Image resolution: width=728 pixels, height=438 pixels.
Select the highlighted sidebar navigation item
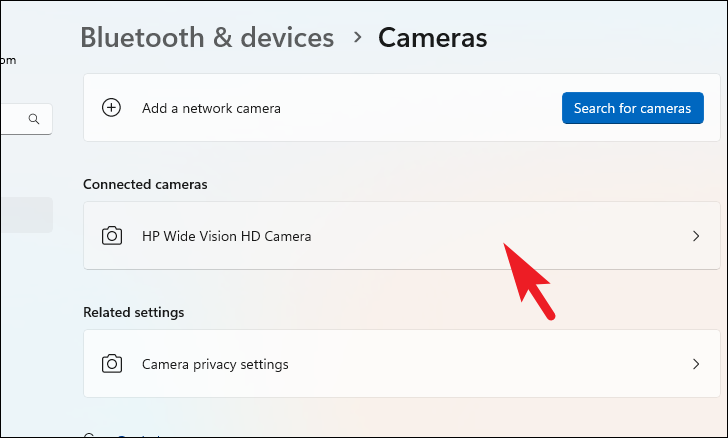[x=26, y=215]
